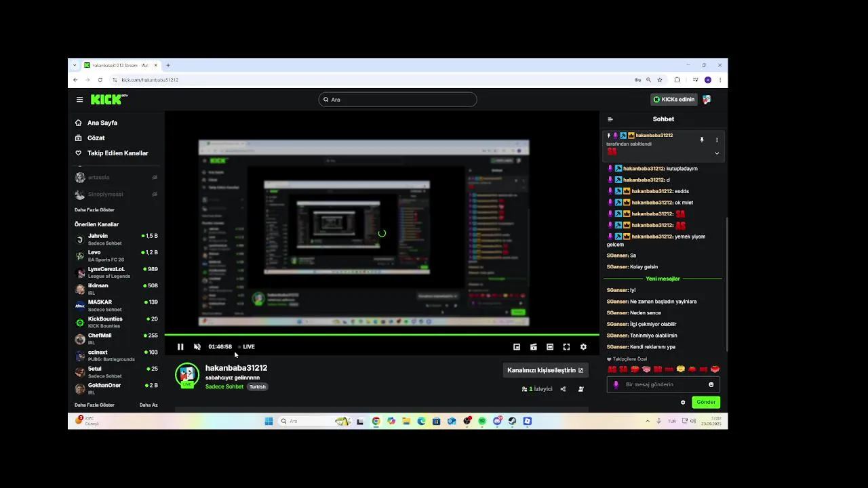Open the profile avatar menu in the header
868x488 pixels.
707,100
